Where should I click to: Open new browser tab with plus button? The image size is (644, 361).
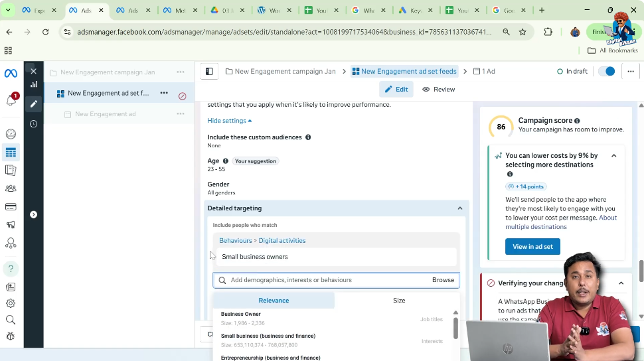click(542, 10)
